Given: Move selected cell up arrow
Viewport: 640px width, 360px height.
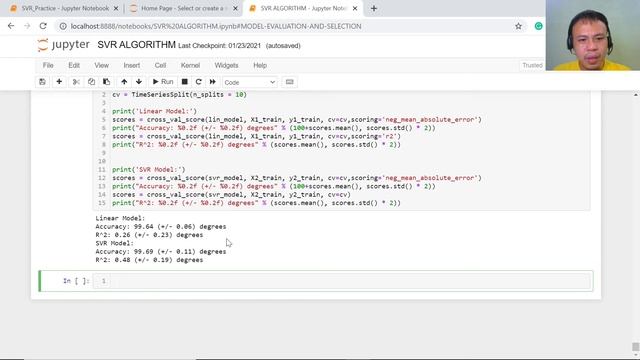Looking at the screenshot, I should pos(124,82).
